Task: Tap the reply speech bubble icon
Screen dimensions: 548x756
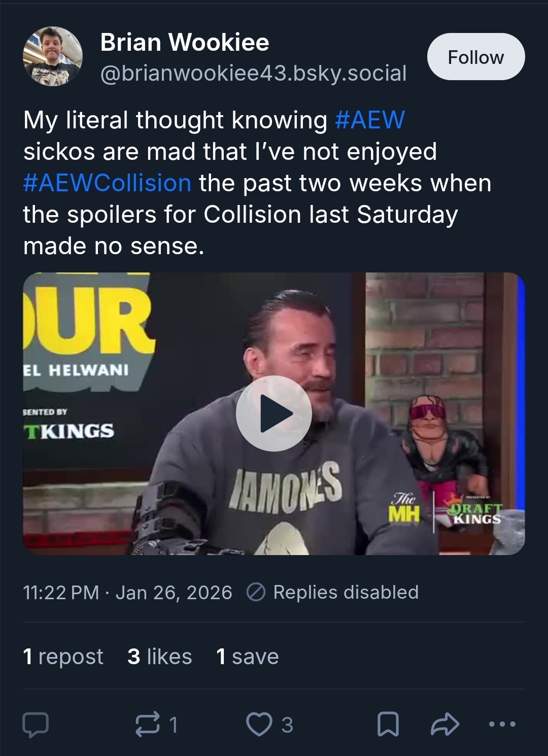Action: click(x=36, y=725)
